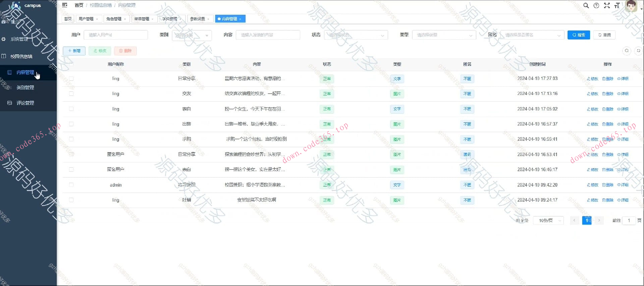Click the go-to page number input
Viewport: 644px width, 286px height.
point(629,221)
